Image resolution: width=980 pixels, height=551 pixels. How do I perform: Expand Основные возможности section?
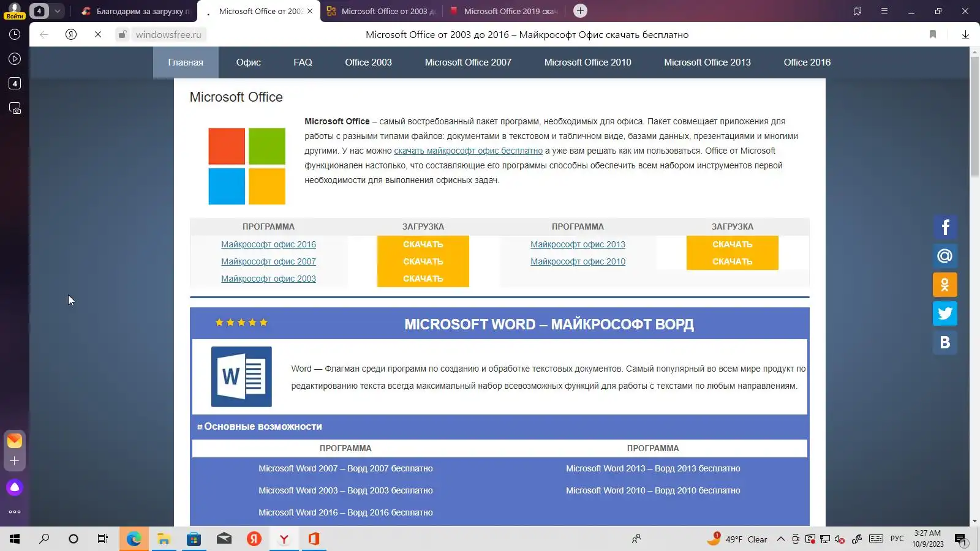(260, 427)
